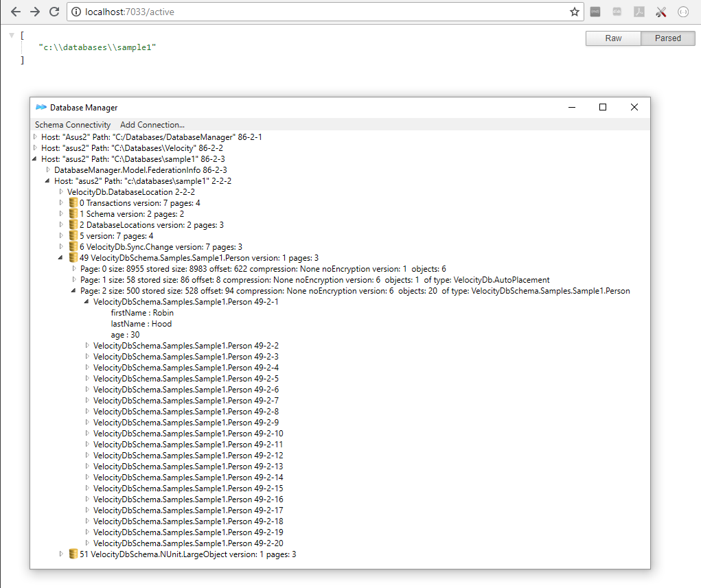The height and width of the screenshot is (588, 701).
Task: Click the 49 Sample1.Person database icon
Action: 73,258
